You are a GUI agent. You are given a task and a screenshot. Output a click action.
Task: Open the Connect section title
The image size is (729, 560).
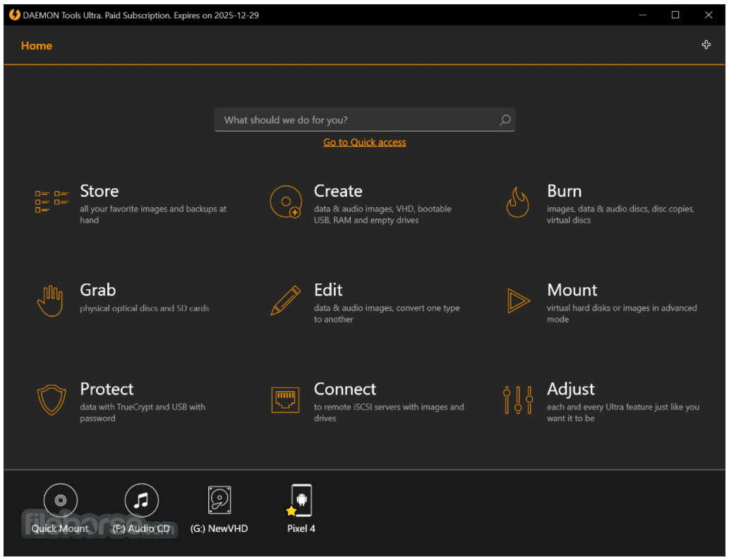345,389
